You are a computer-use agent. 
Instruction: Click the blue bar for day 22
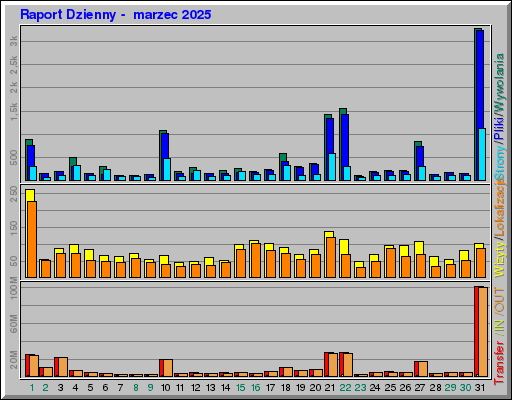tap(345, 140)
